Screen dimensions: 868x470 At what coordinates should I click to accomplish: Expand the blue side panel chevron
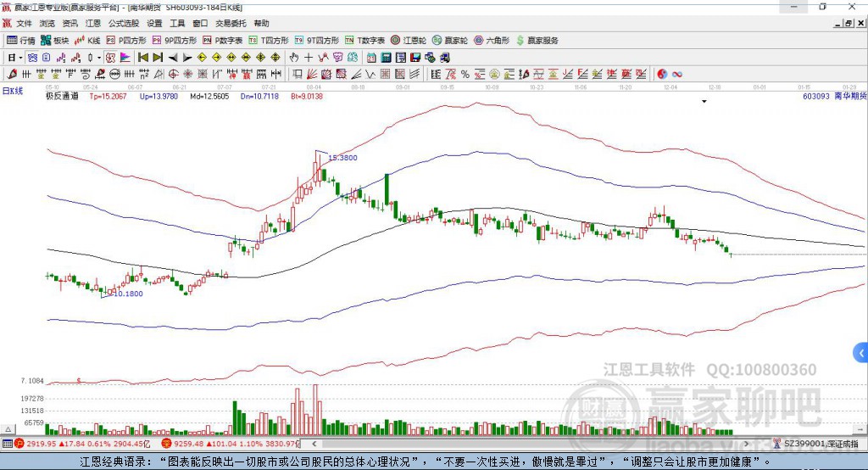861,353
